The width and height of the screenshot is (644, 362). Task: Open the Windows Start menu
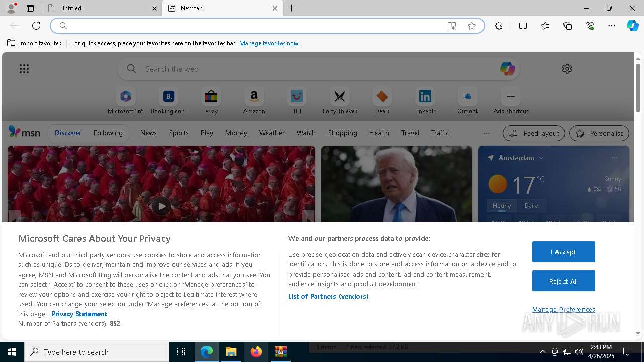[12, 352]
